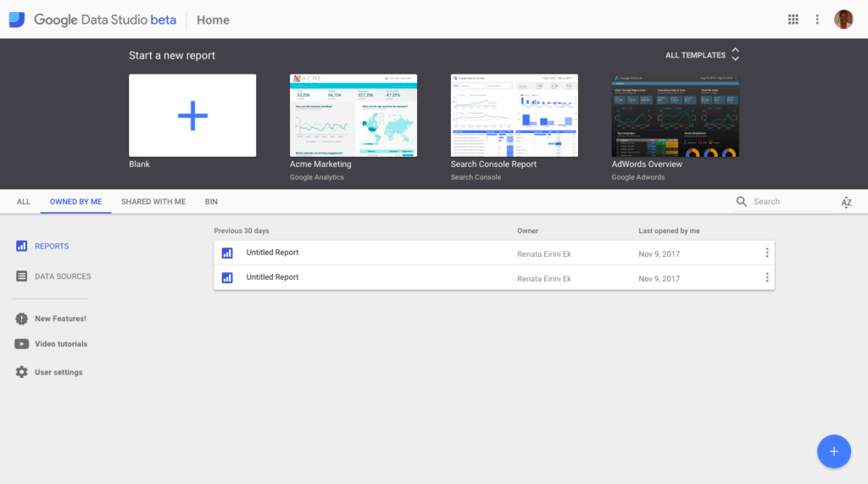Open the Google apps grid menu

793,19
